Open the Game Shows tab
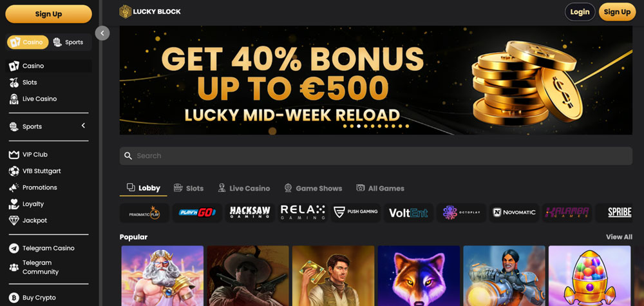Image resolution: width=644 pixels, height=306 pixels. pos(313,188)
